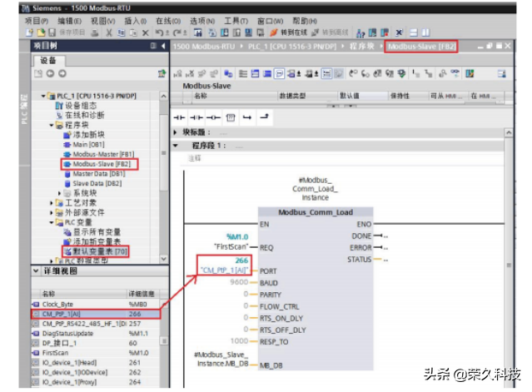Split the editor space vertically
Image resolution: width=532 pixels, height=392 pixels.
click(425, 32)
